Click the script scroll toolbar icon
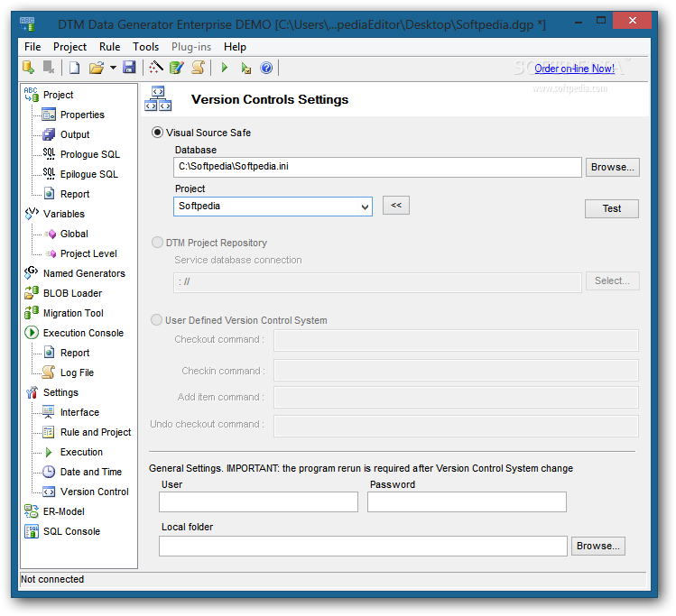This screenshot has width=676, height=616. pyautogui.click(x=198, y=68)
